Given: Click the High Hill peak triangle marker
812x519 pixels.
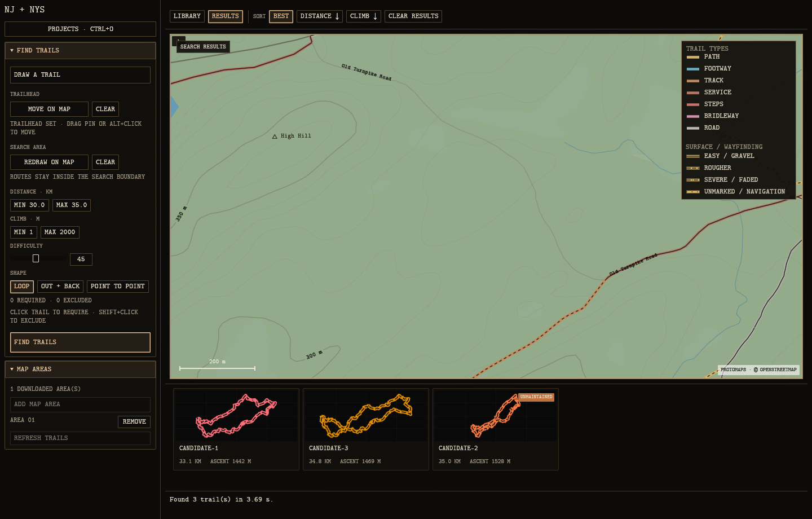Looking at the screenshot, I should click(275, 137).
